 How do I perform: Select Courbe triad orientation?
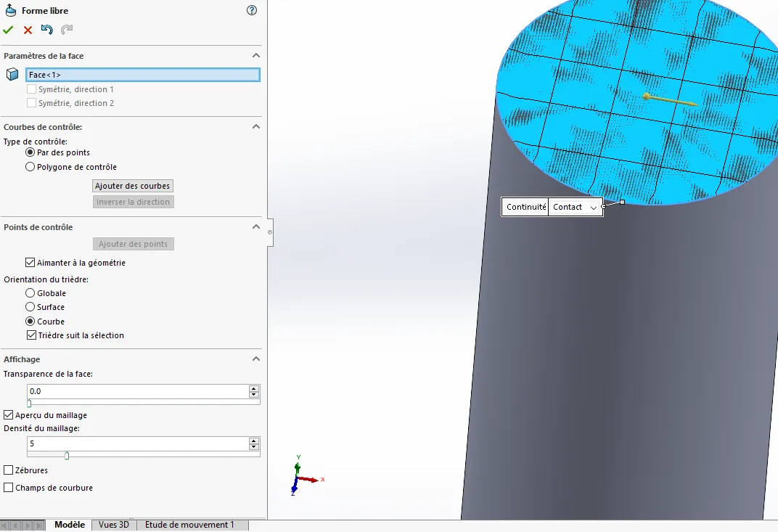coord(30,321)
